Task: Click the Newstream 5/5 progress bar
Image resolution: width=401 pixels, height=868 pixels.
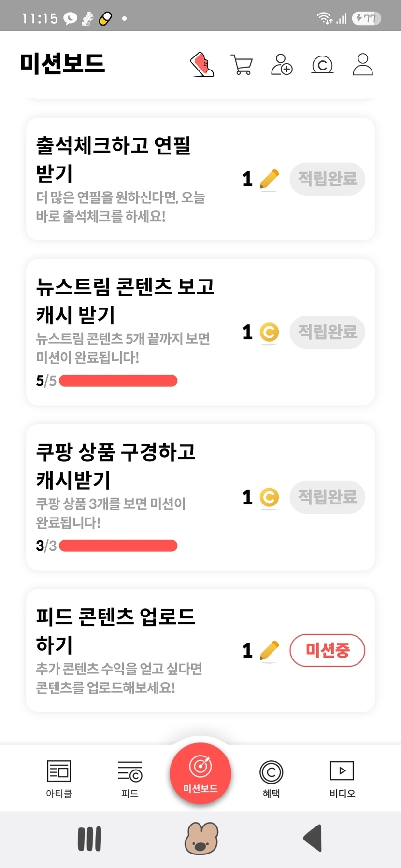Action: pyautogui.click(x=118, y=381)
